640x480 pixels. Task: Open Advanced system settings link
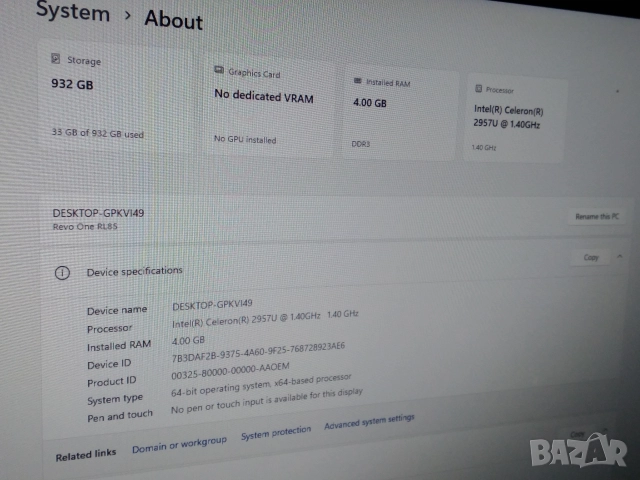(369, 423)
